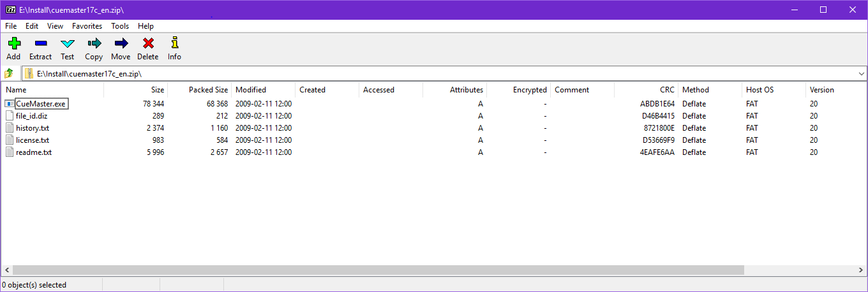Select the history.txt file icon
The width and height of the screenshot is (868, 292).
(9, 128)
